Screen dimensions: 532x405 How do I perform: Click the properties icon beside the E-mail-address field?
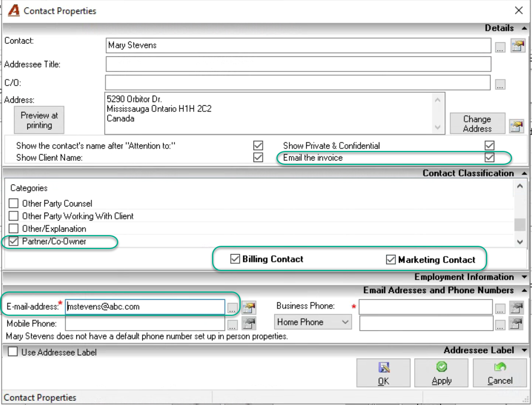click(249, 308)
